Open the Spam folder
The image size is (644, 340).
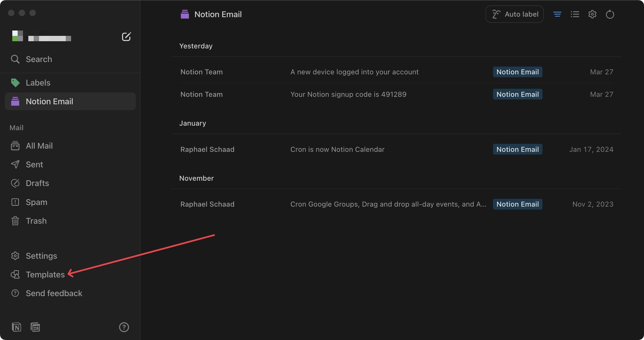70,202
